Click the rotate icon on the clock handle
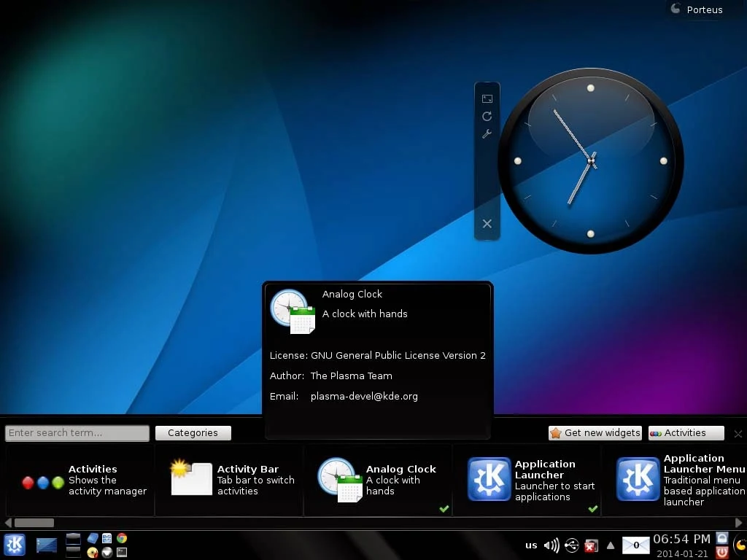Image resolution: width=747 pixels, height=560 pixels. click(x=487, y=116)
